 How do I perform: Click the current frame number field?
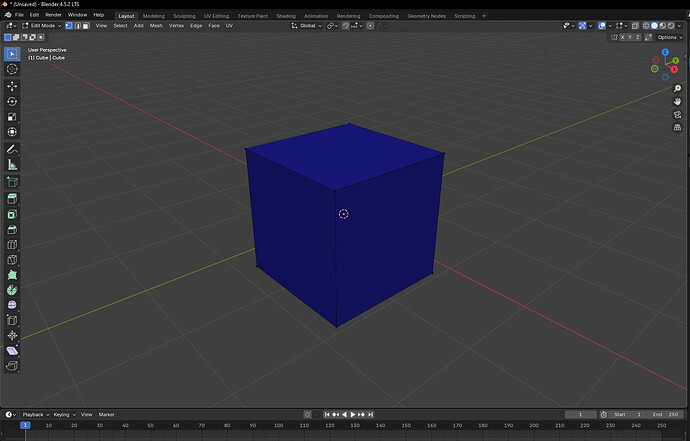(x=580, y=415)
